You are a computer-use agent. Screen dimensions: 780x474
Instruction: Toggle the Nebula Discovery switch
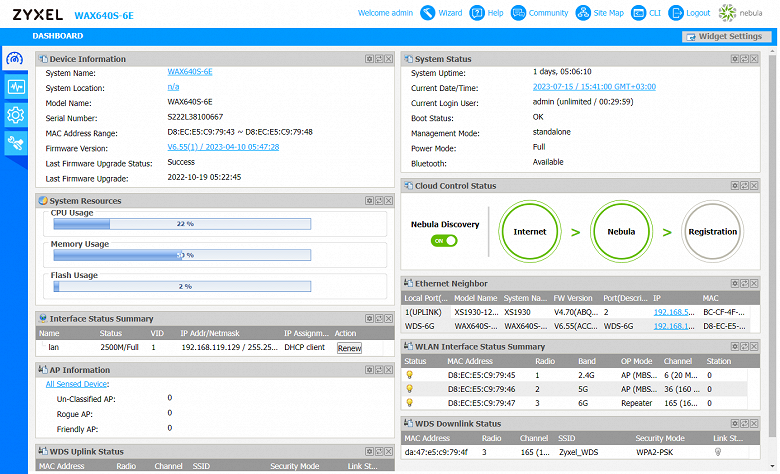point(443,240)
